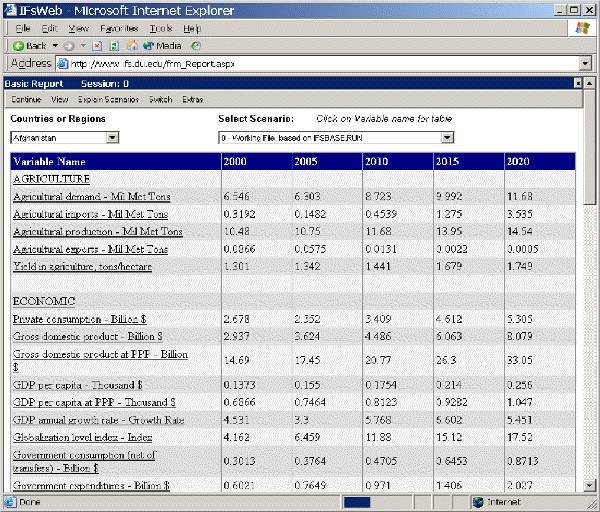Viewport: 600px width, 512px height.
Task: Select value 1.441 in Yield row
Action: click(378, 266)
